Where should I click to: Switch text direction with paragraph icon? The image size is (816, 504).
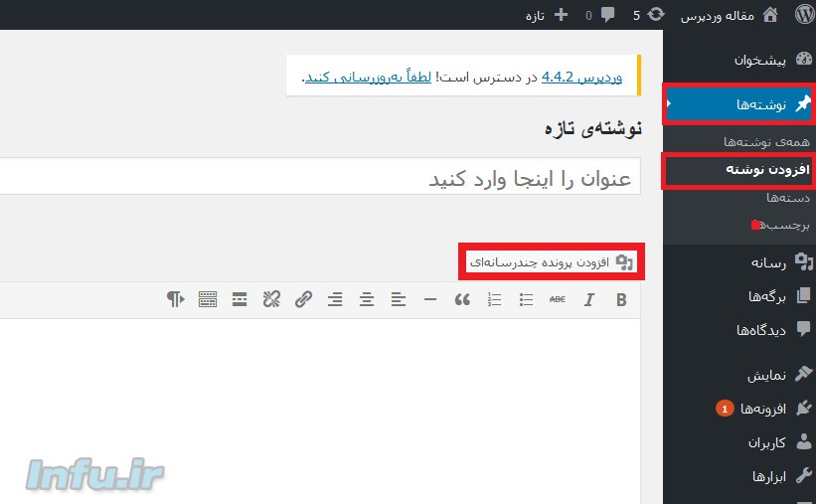click(176, 299)
